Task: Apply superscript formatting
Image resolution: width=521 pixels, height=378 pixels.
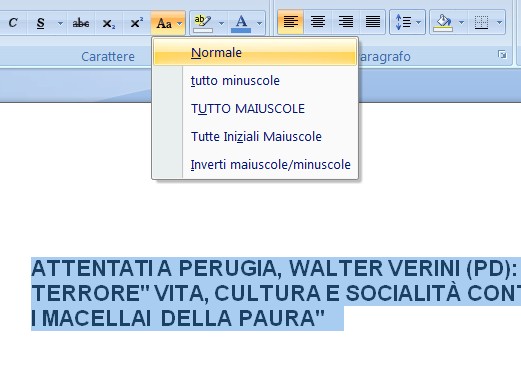Action: (137, 23)
